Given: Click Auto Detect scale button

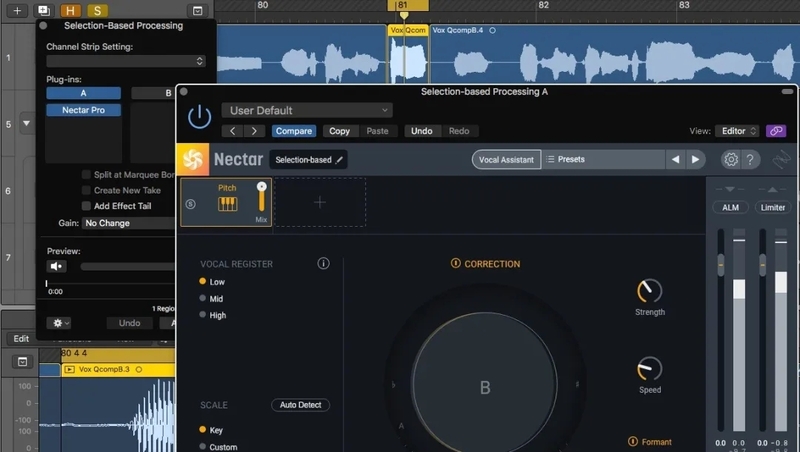Looking at the screenshot, I should 301,405.
